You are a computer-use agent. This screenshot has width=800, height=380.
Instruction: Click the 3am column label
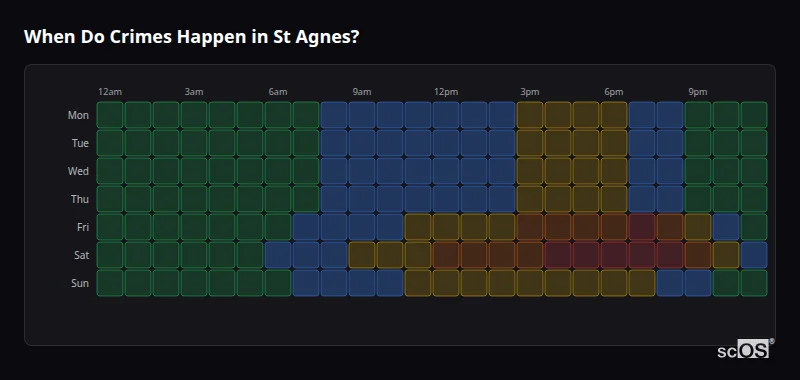tap(194, 92)
